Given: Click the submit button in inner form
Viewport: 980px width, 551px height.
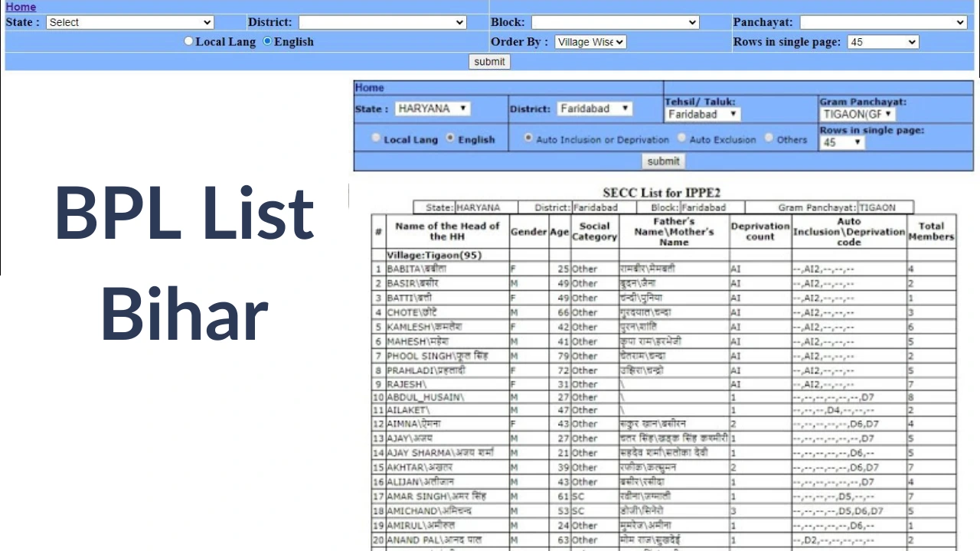Looking at the screenshot, I should pyautogui.click(x=663, y=161).
